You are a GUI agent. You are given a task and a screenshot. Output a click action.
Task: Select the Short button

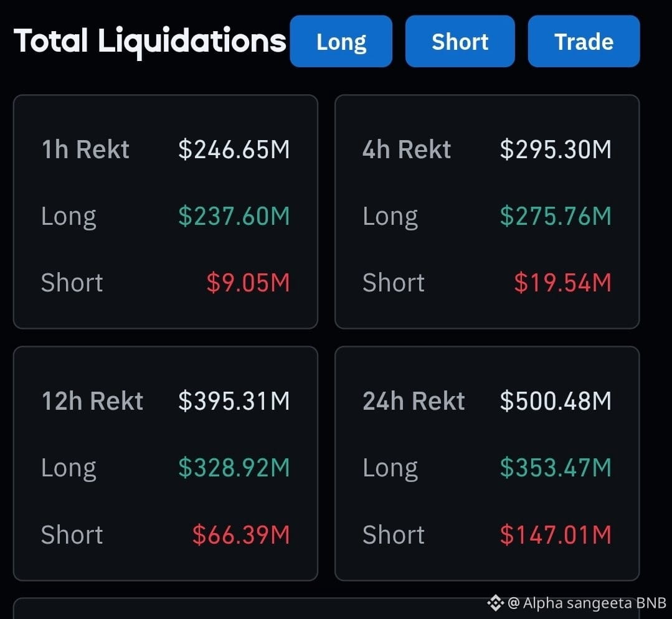[x=460, y=41]
